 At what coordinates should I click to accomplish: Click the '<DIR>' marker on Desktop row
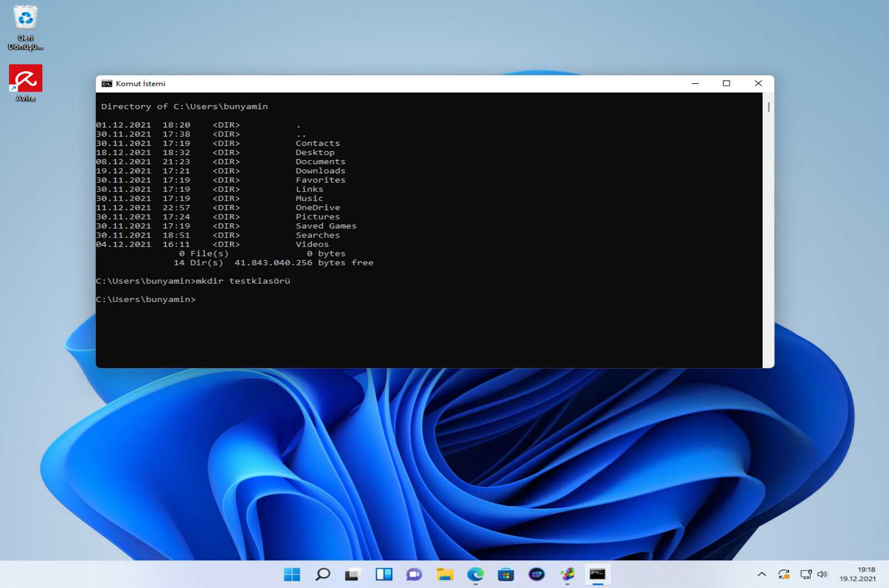point(226,153)
